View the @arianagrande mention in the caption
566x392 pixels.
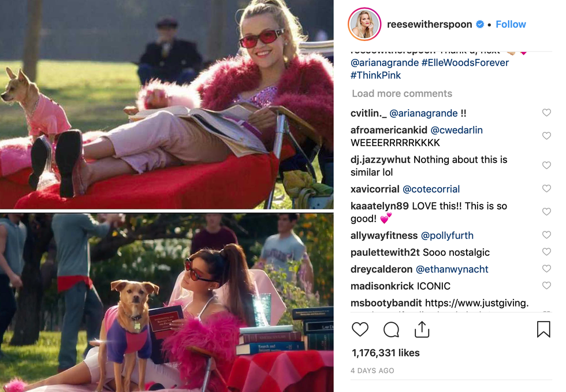click(x=385, y=62)
